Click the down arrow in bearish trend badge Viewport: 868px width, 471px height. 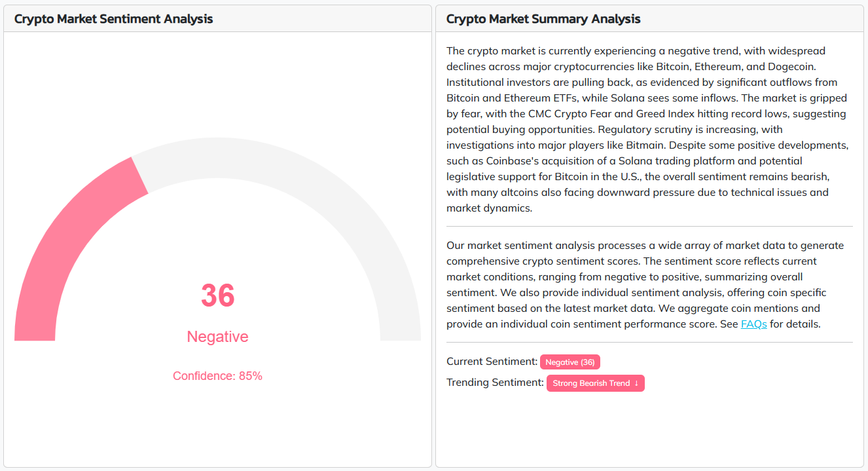(636, 383)
